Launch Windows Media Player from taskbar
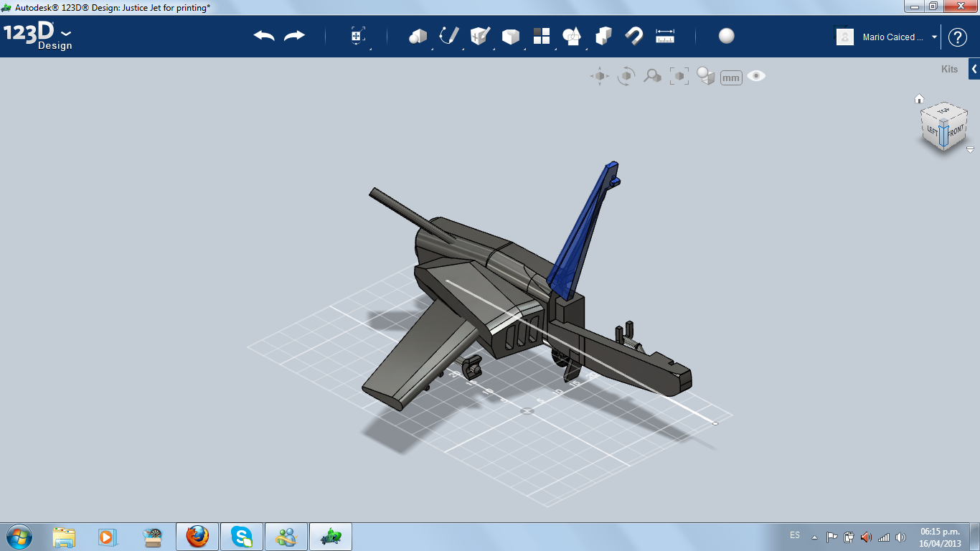The height and width of the screenshot is (551, 980). point(107,537)
